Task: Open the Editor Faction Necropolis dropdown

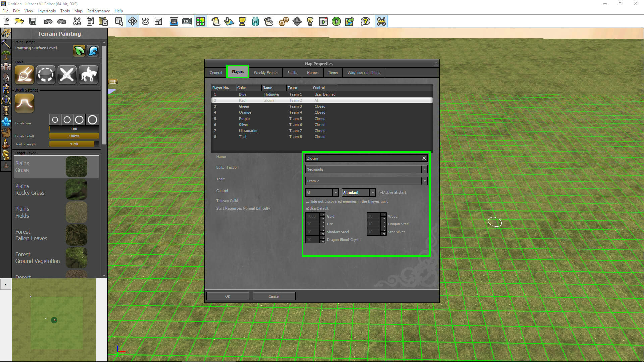Action: (x=425, y=169)
